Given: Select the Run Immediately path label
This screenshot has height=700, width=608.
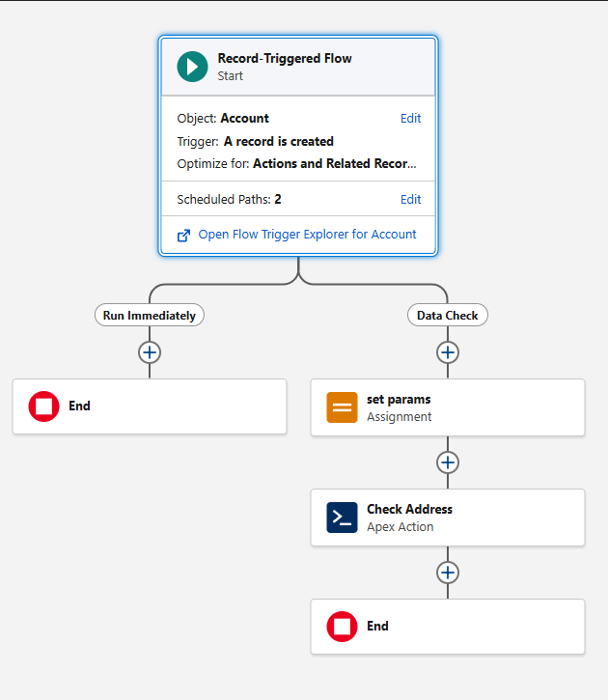Looking at the screenshot, I should click(x=149, y=315).
